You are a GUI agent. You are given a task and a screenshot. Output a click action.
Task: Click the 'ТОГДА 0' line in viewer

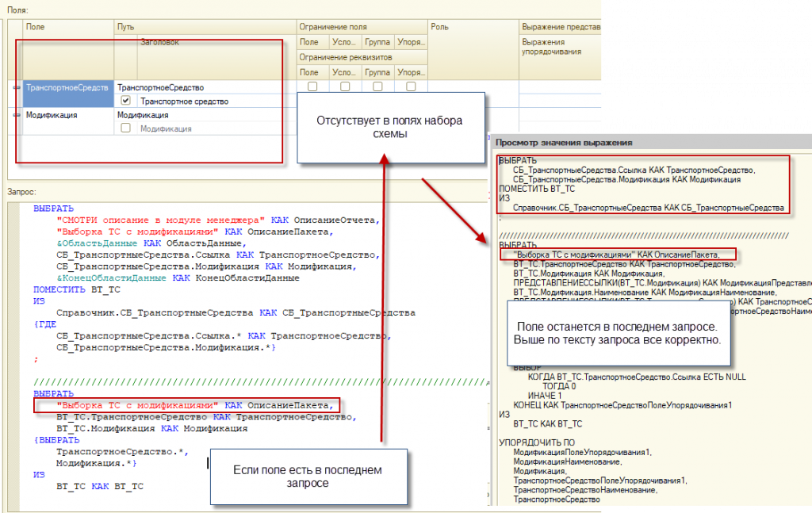[x=559, y=386]
